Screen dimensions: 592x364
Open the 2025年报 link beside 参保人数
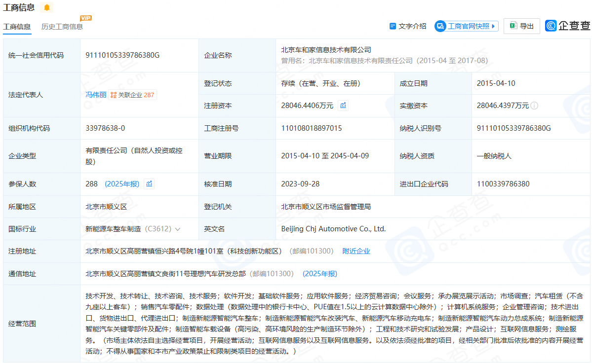pos(122,183)
